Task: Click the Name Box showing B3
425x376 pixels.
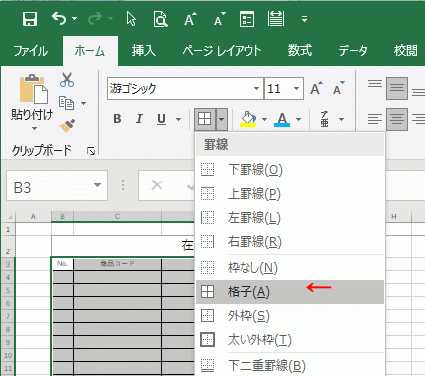Action: (x=57, y=186)
